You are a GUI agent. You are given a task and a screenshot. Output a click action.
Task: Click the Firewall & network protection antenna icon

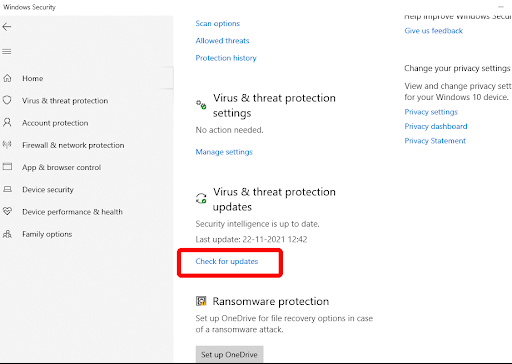click(x=7, y=145)
